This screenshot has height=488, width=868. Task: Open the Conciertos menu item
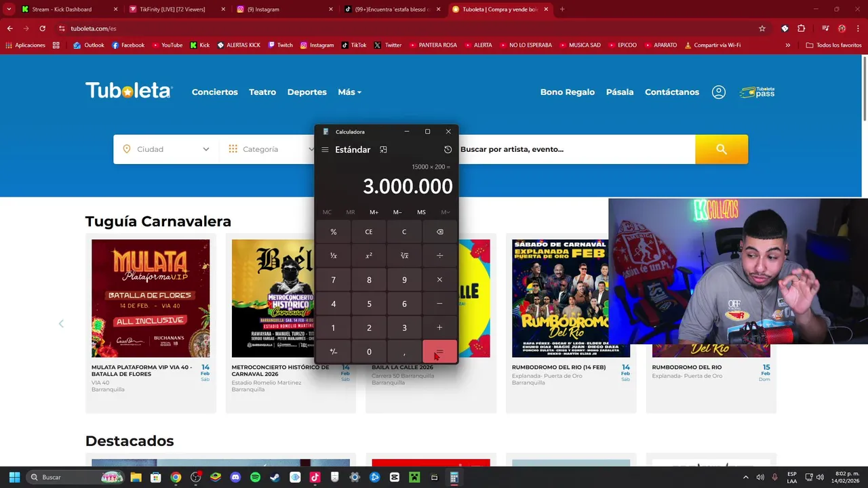215,92
